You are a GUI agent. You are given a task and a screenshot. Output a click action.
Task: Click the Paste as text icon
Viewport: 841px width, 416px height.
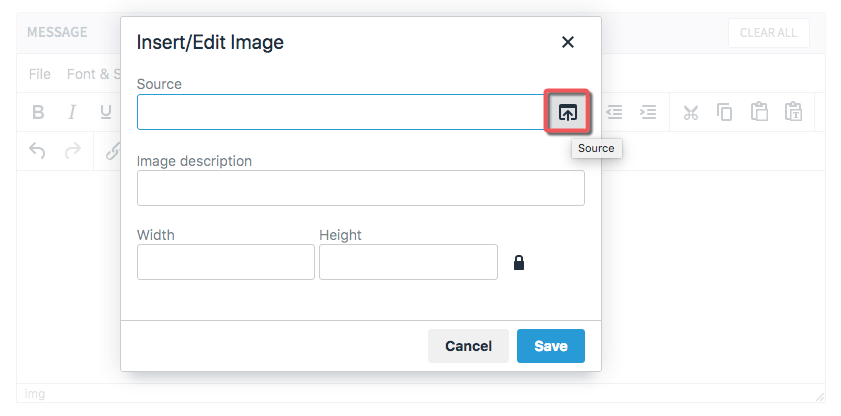(x=793, y=112)
